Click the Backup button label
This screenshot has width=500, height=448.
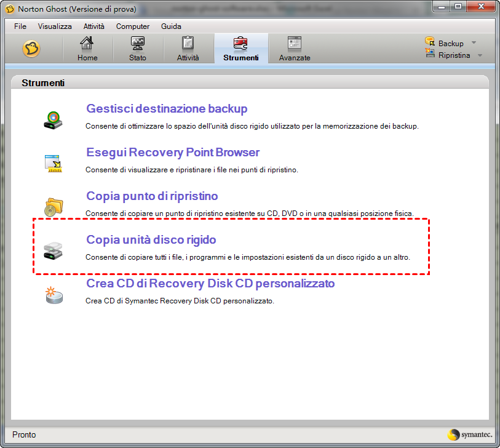point(451,44)
